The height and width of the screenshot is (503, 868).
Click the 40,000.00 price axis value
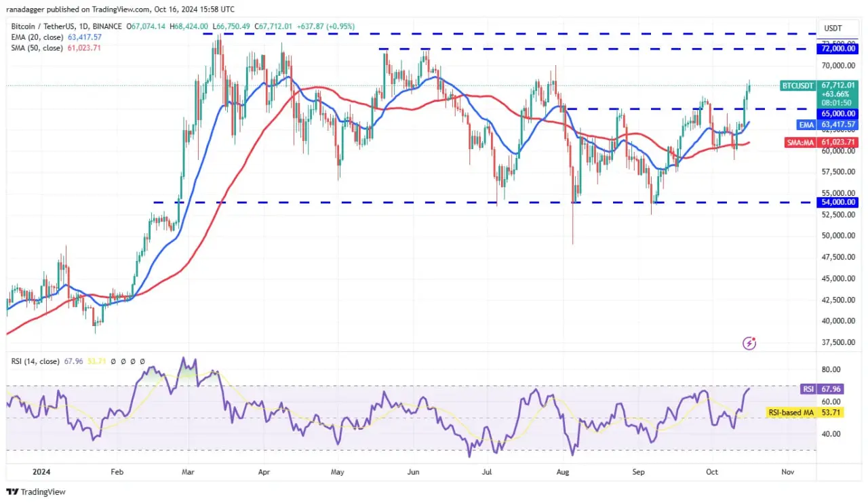tap(838, 321)
